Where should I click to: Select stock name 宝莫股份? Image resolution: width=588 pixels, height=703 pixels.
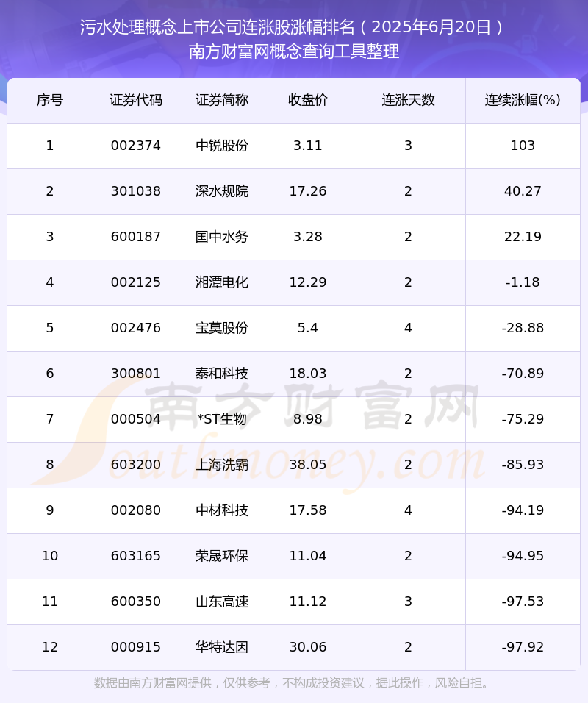point(222,328)
